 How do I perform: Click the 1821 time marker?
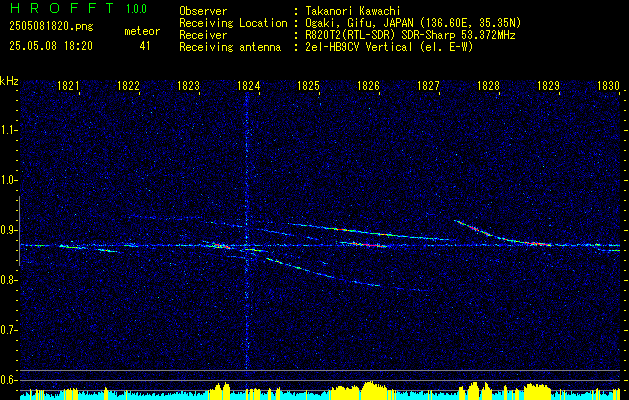[68, 86]
